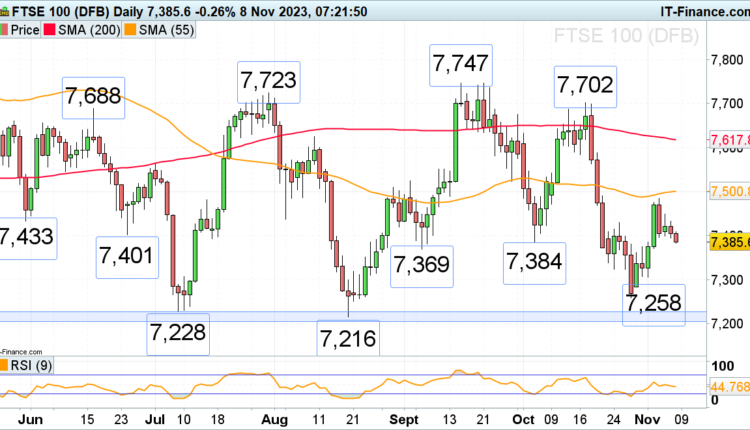This screenshot has width=750, height=430.
Task: Click the 7,723 high annotation box
Action: pyautogui.click(x=270, y=78)
